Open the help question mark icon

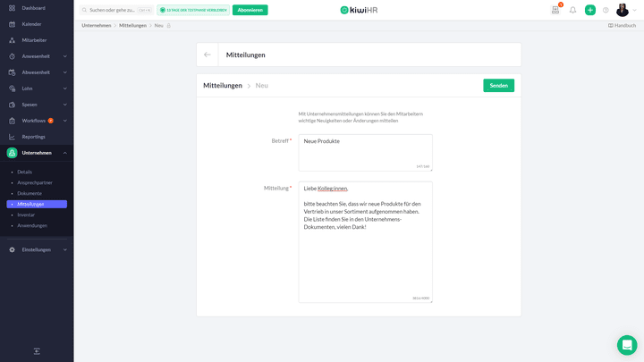click(606, 10)
